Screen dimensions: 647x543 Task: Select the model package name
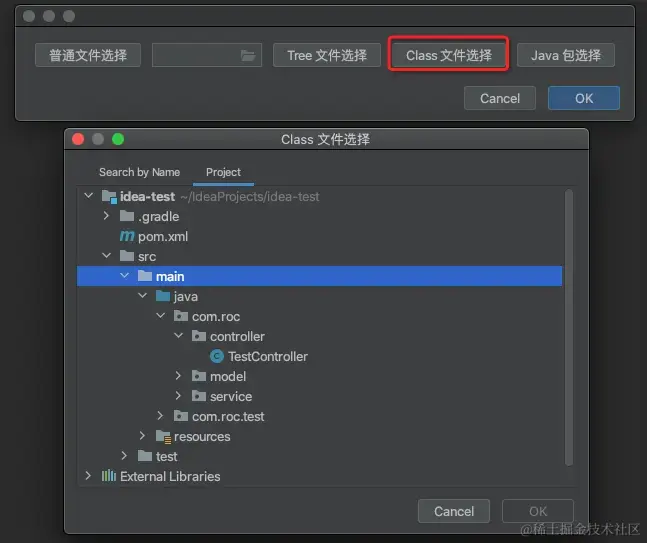click(228, 376)
